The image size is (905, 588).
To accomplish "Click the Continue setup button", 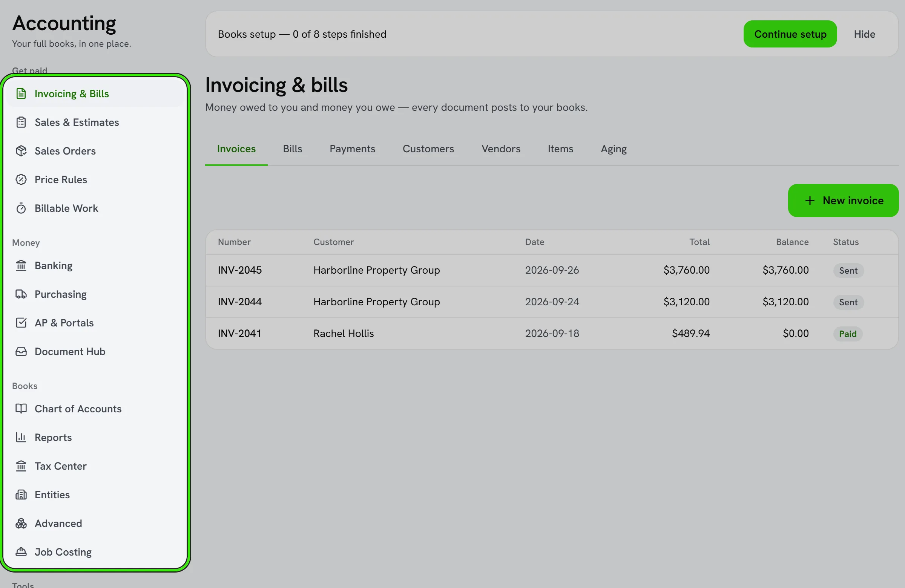I will (790, 34).
